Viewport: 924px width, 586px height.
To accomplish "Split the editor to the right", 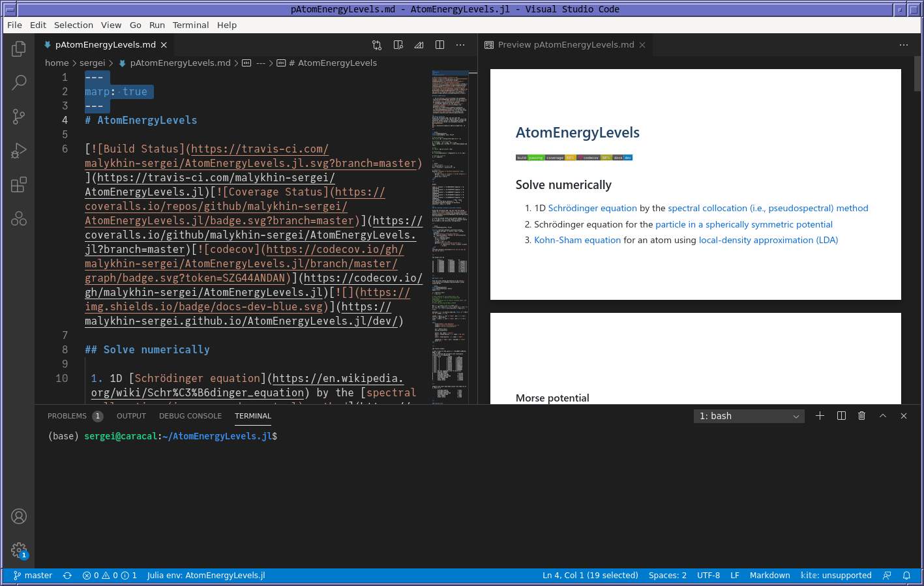I will [x=440, y=45].
